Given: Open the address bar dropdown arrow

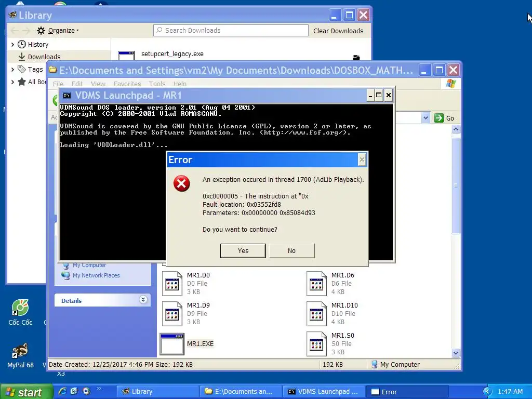Looking at the screenshot, I should [425, 118].
